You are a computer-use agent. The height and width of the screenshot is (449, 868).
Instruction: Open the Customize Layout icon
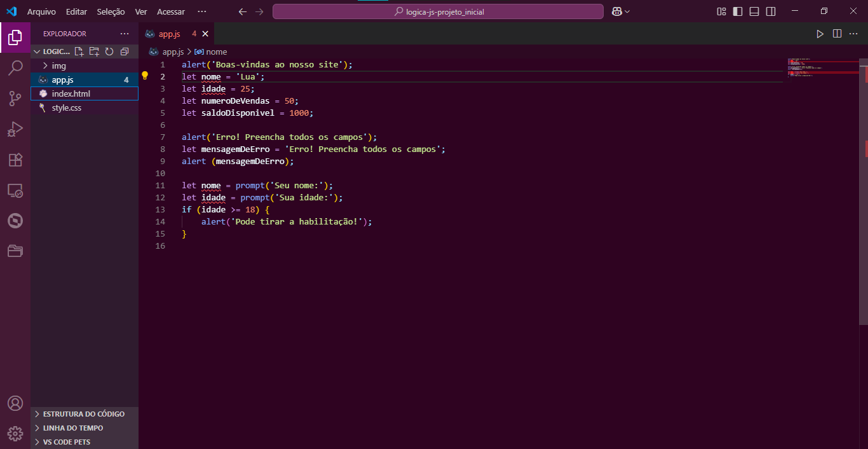click(721, 11)
